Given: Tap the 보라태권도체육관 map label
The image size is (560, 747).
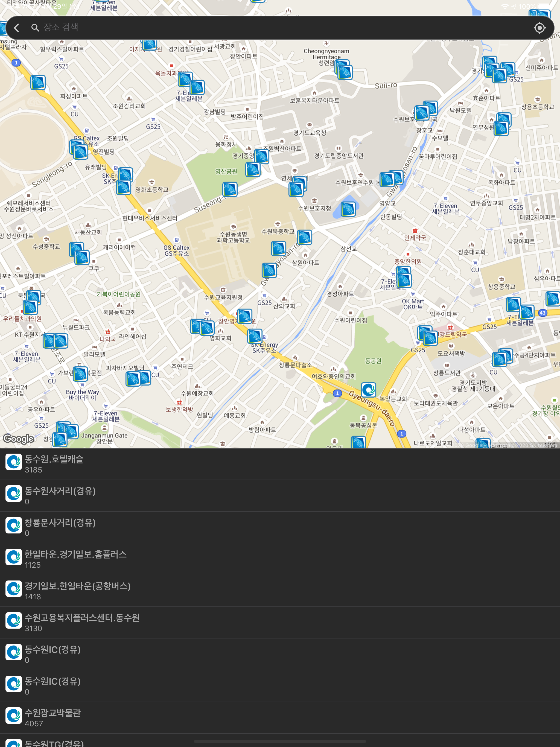Looking at the screenshot, I should pos(436,403).
